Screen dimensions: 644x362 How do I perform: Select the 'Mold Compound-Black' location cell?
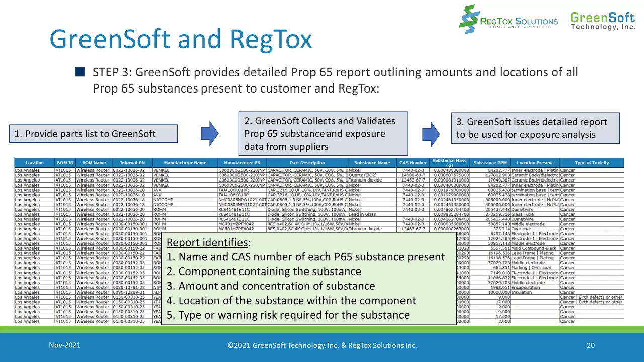[534, 248]
